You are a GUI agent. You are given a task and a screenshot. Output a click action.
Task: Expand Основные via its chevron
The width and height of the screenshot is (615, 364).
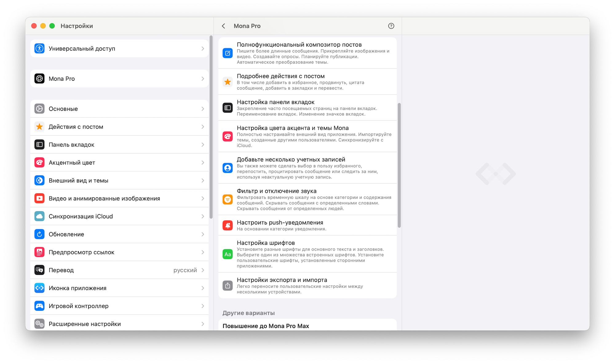(203, 109)
